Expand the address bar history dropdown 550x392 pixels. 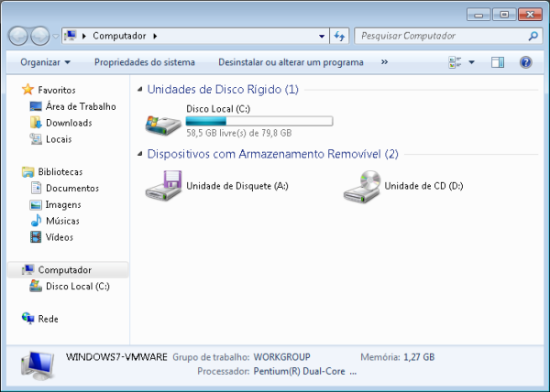322,36
